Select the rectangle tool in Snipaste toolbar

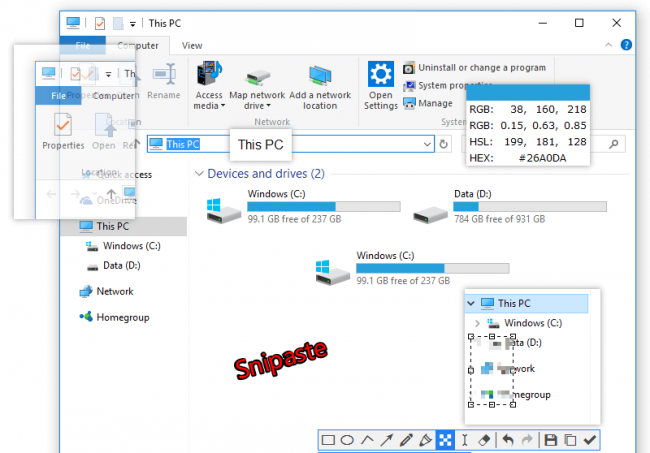328,440
